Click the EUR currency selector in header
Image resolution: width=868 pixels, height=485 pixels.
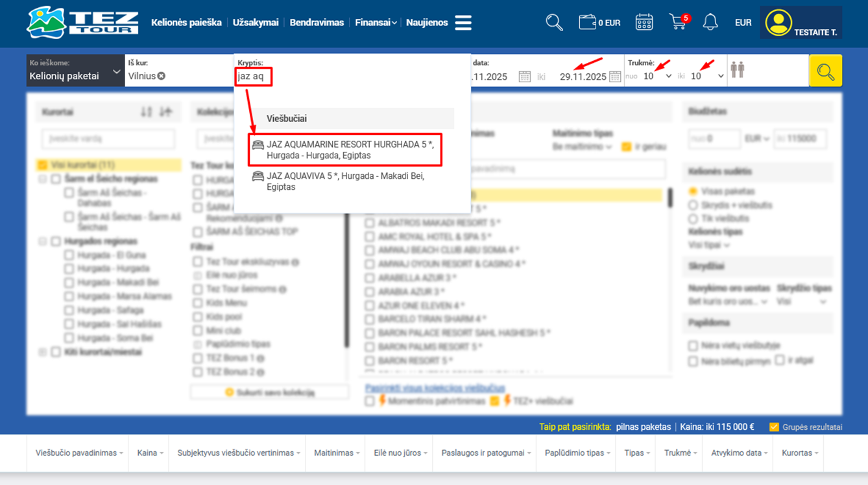[743, 23]
